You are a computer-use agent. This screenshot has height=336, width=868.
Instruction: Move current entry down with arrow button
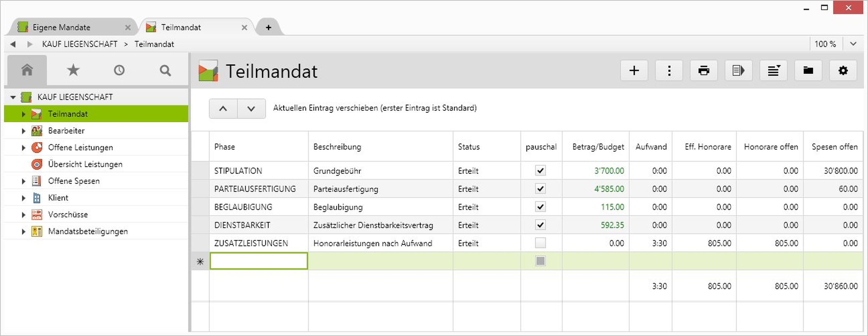click(x=251, y=109)
